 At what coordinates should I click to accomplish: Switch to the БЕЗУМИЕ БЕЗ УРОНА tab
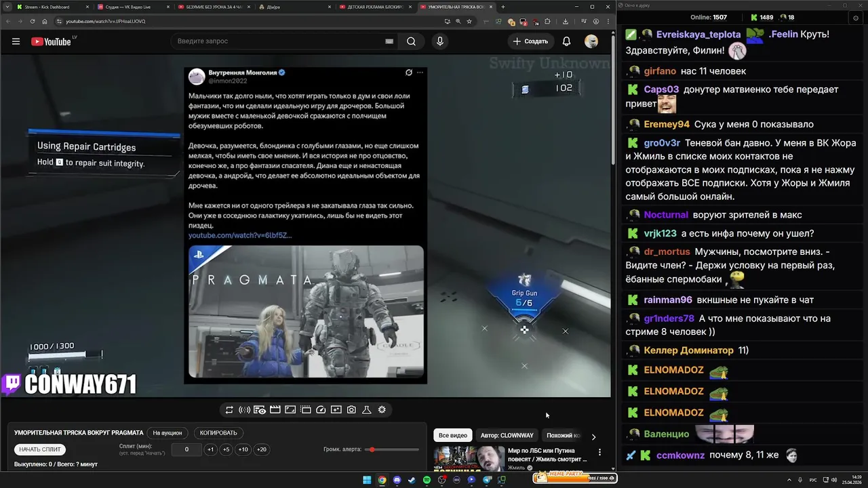point(214,7)
